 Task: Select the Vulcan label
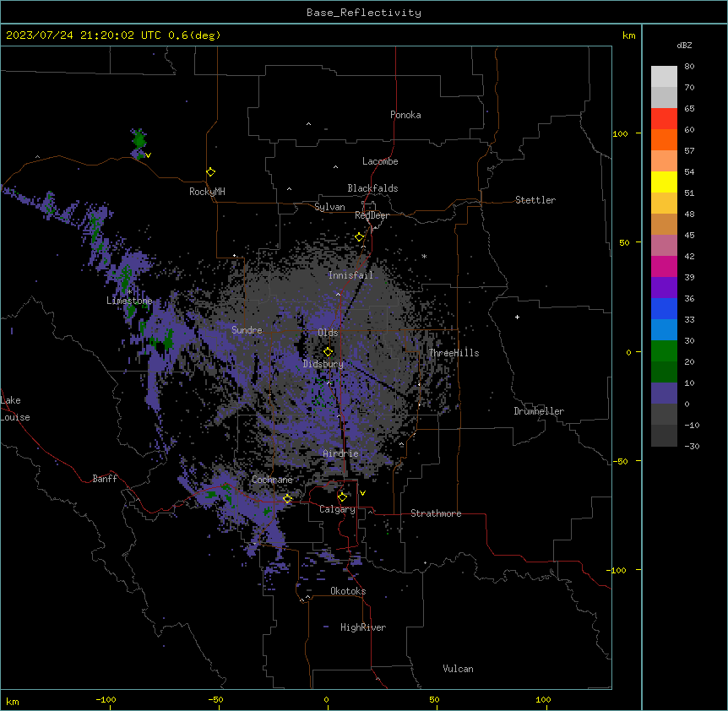point(458,669)
